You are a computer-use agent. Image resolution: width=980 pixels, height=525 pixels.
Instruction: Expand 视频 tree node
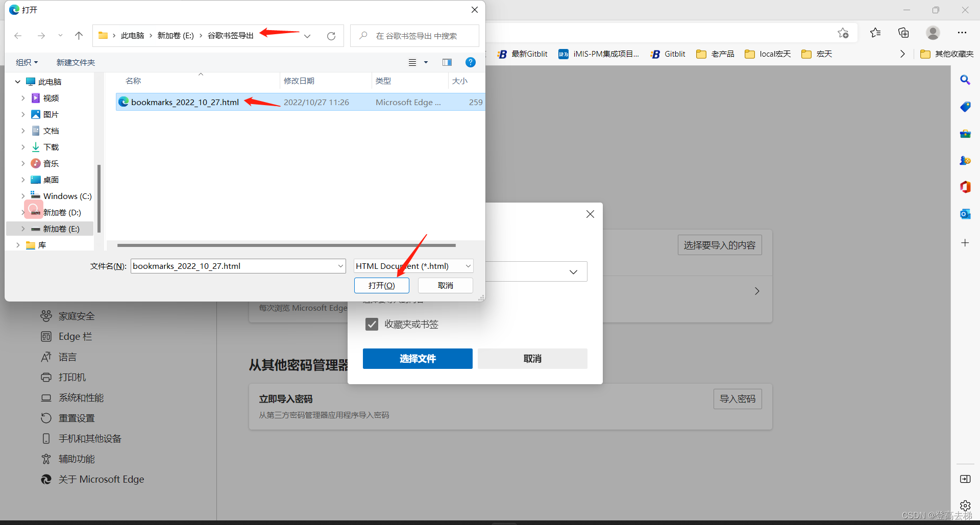pyautogui.click(x=23, y=98)
